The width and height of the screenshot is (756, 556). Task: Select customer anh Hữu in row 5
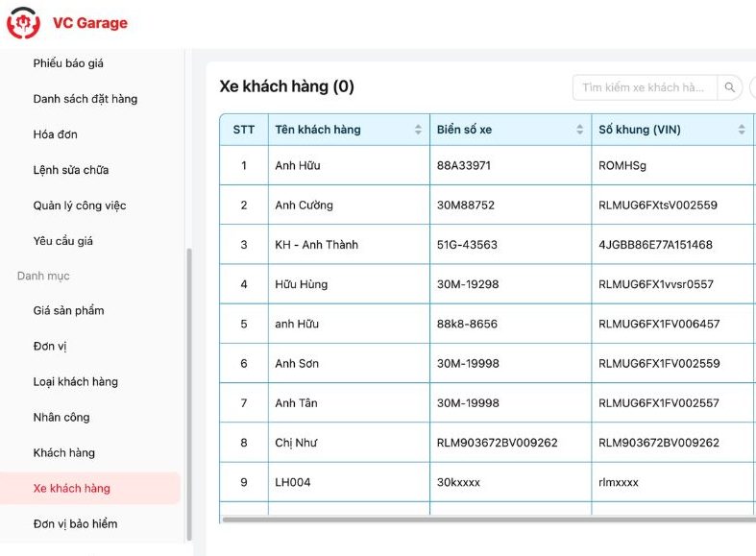point(297,324)
